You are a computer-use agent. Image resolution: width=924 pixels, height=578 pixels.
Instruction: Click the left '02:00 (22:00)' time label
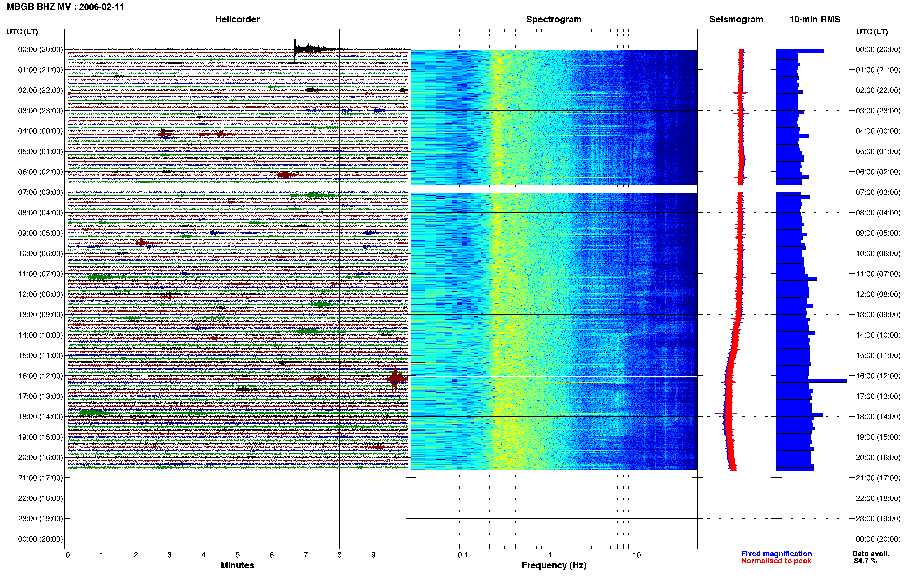[x=41, y=90]
